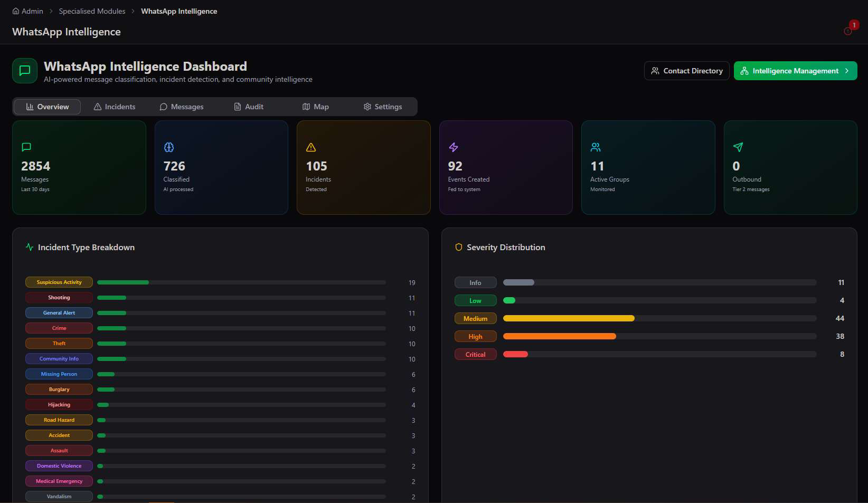868x503 pixels.
Task: Click the Info severity badge
Action: (476, 283)
